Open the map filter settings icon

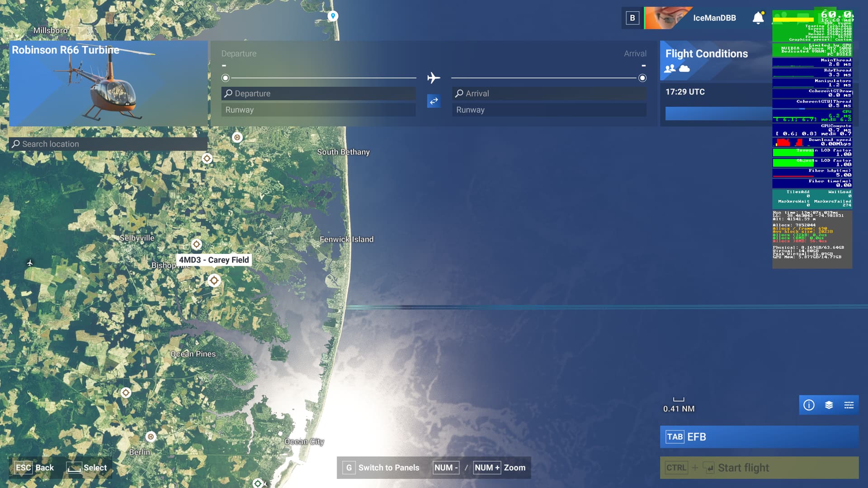849,405
